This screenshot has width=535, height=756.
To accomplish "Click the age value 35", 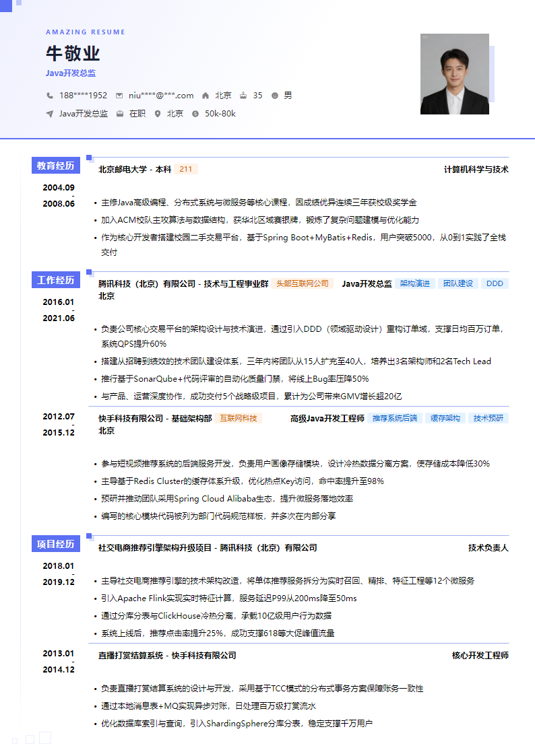I will [257, 96].
